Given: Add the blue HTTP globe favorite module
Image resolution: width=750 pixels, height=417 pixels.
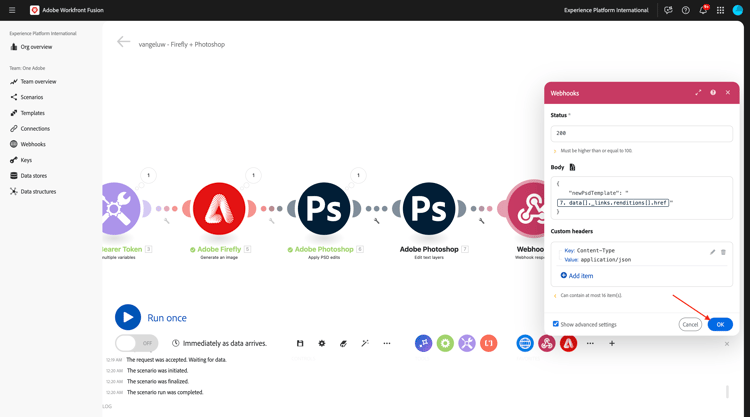Looking at the screenshot, I should (525, 343).
